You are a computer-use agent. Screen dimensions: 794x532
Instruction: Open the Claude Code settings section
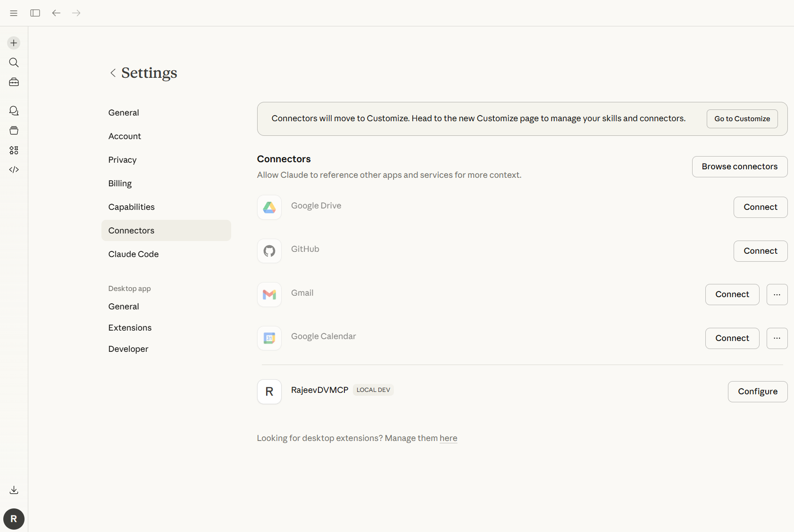[x=133, y=254]
